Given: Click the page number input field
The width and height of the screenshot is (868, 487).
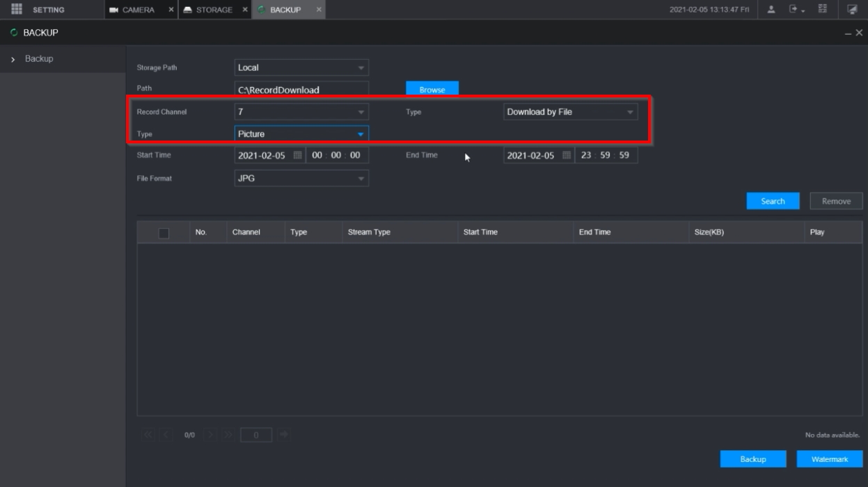Looking at the screenshot, I should coord(255,436).
